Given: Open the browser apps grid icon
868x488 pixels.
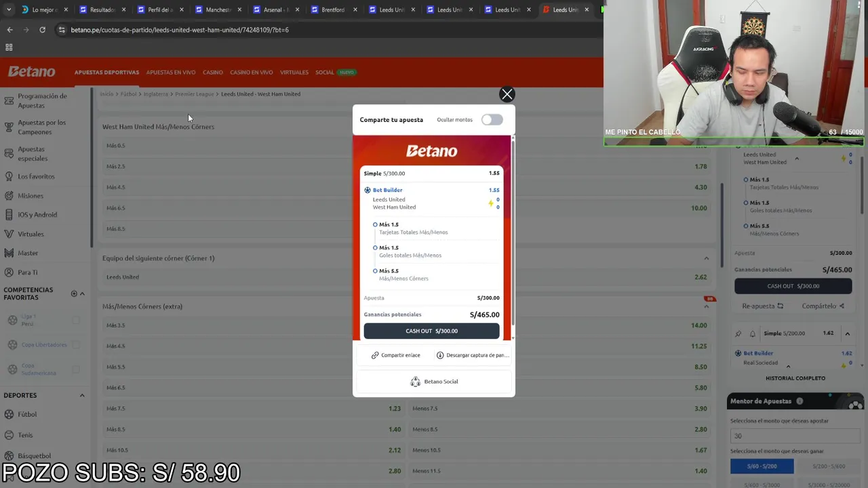Looking at the screenshot, I should pyautogui.click(x=9, y=47).
